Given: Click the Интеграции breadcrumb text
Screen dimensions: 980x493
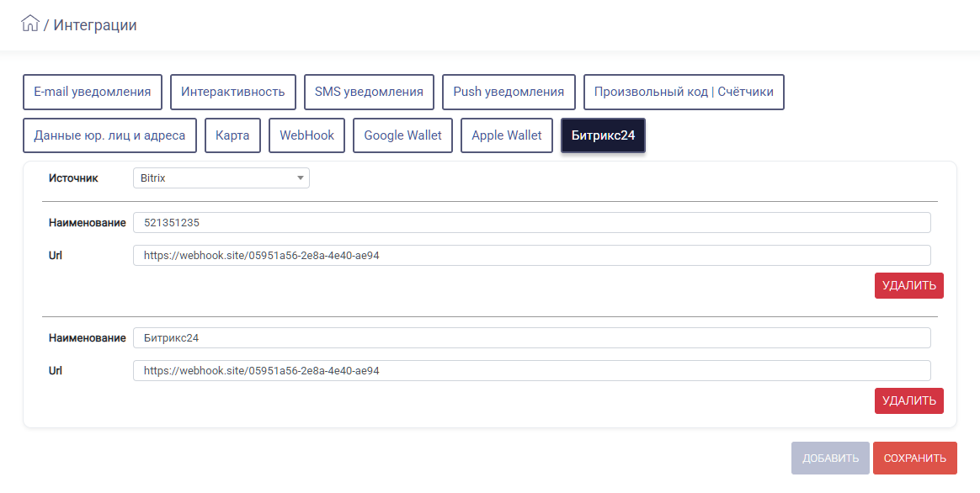Looking at the screenshot, I should [x=95, y=25].
